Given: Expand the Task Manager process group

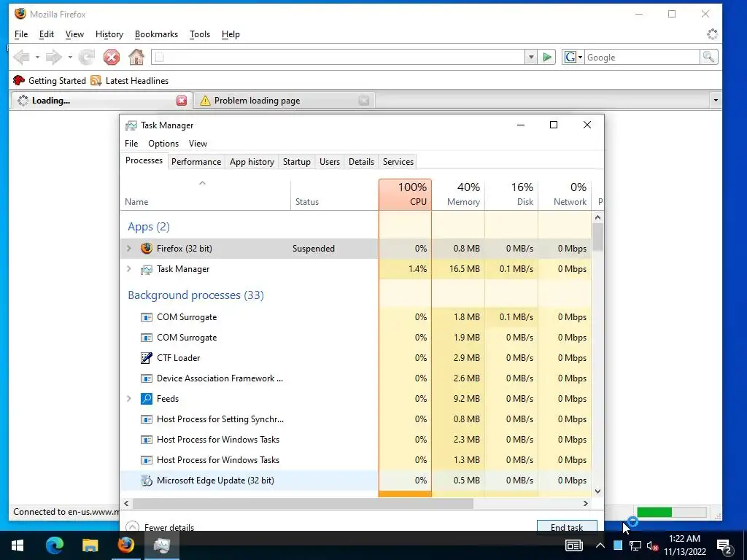Looking at the screenshot, I should pyautogui.click(x=128, y=268).
